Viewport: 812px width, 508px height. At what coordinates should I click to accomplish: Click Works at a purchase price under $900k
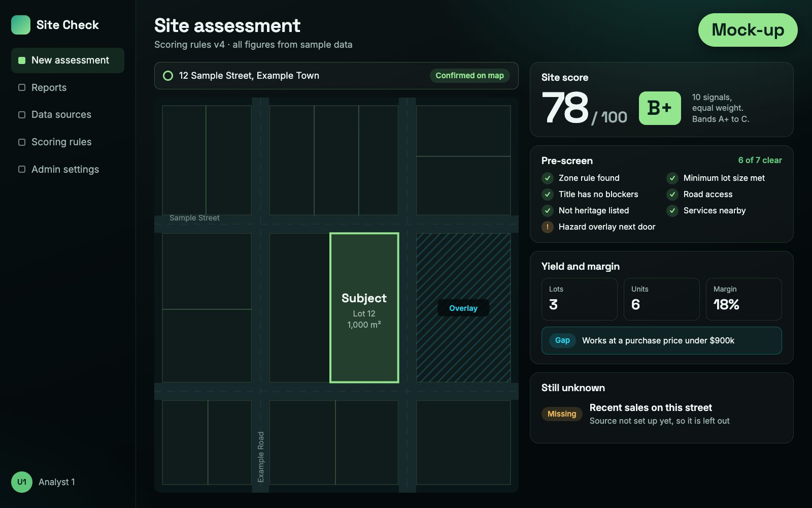click(x=658, y=341)
